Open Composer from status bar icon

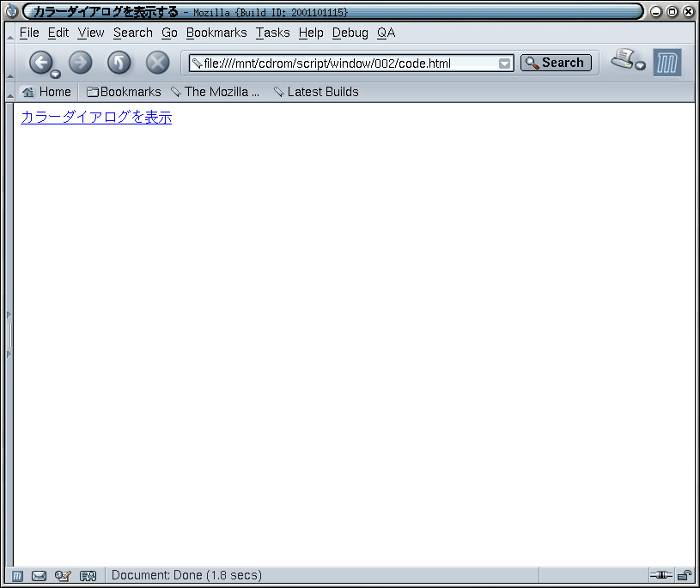[63, 576]
